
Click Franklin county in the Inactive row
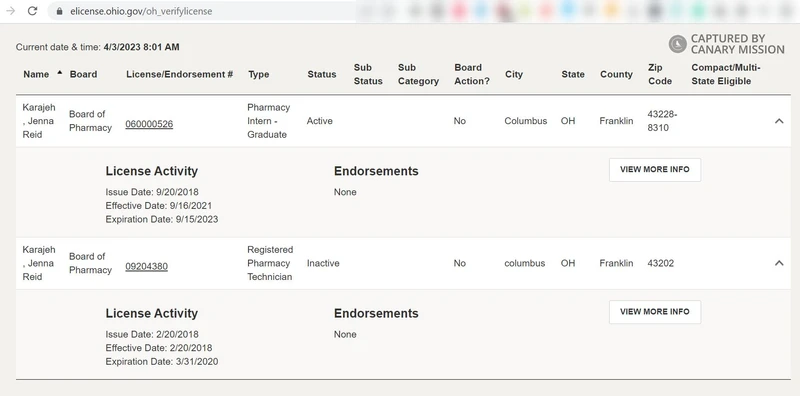pyautogui.click(x=616, y=263)
